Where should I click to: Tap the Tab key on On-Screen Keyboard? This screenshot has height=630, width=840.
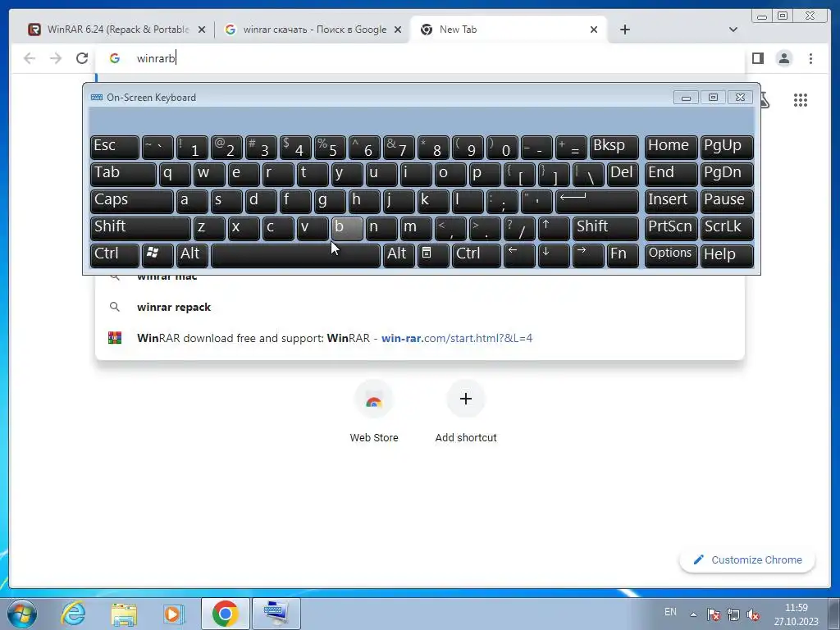coord(123,174)
